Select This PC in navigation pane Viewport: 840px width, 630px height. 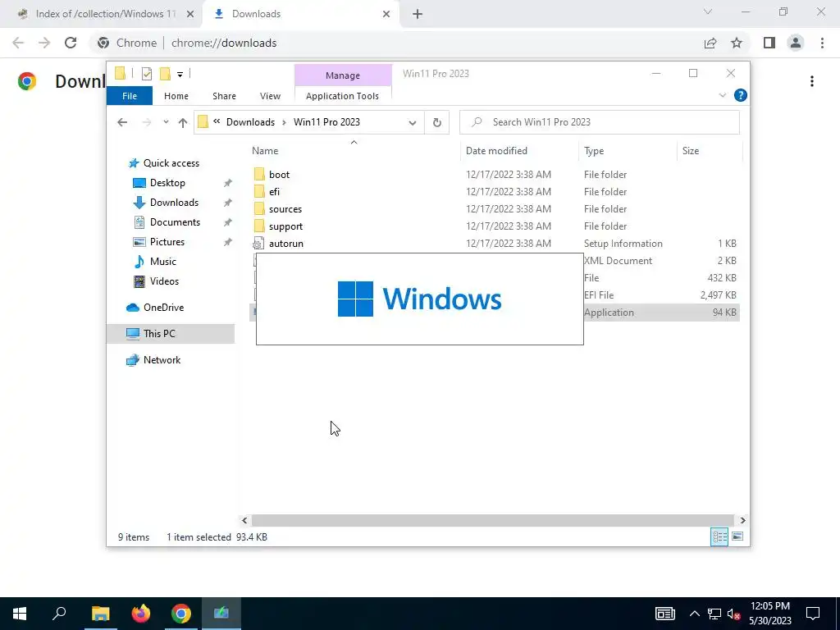(159, 334)
